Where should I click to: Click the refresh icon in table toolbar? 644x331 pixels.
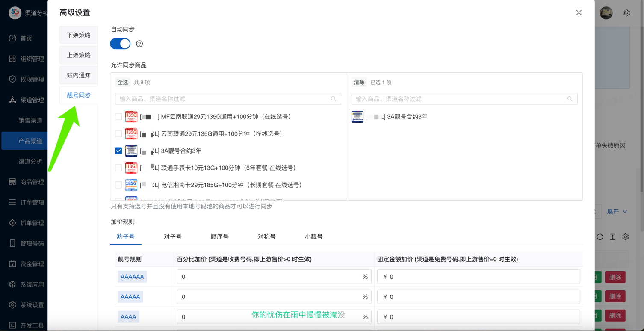click(x=600, y=237)
